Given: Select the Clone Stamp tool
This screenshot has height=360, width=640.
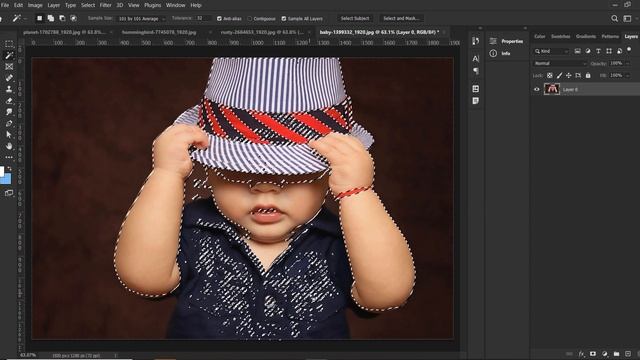Looking at the screenshot, I should [x=9, y=89].
